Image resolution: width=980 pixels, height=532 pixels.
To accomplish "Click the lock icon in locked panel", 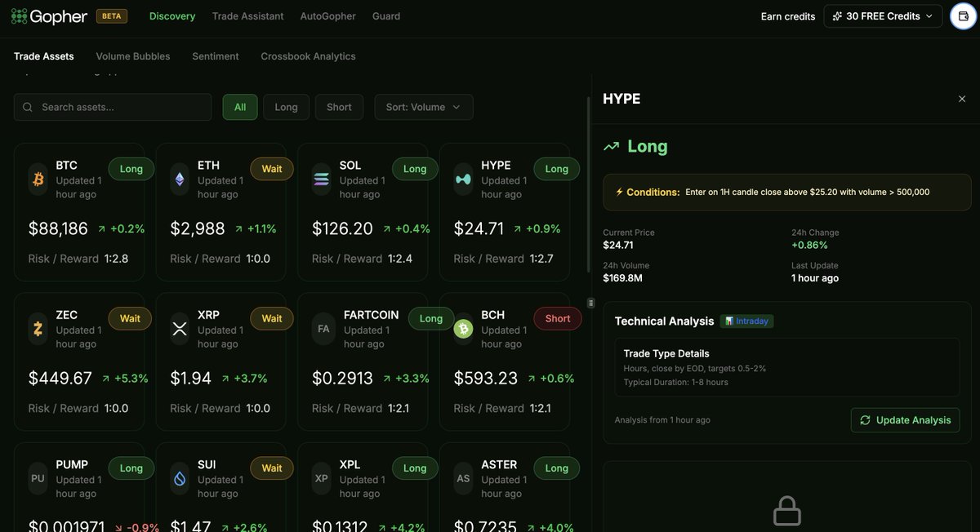I will click(x=787, y=512).
